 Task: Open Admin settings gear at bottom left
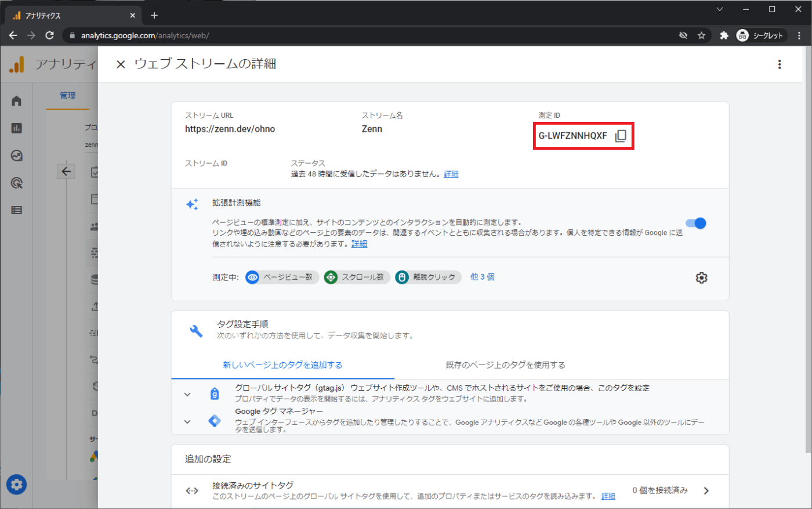click(16, 484)
